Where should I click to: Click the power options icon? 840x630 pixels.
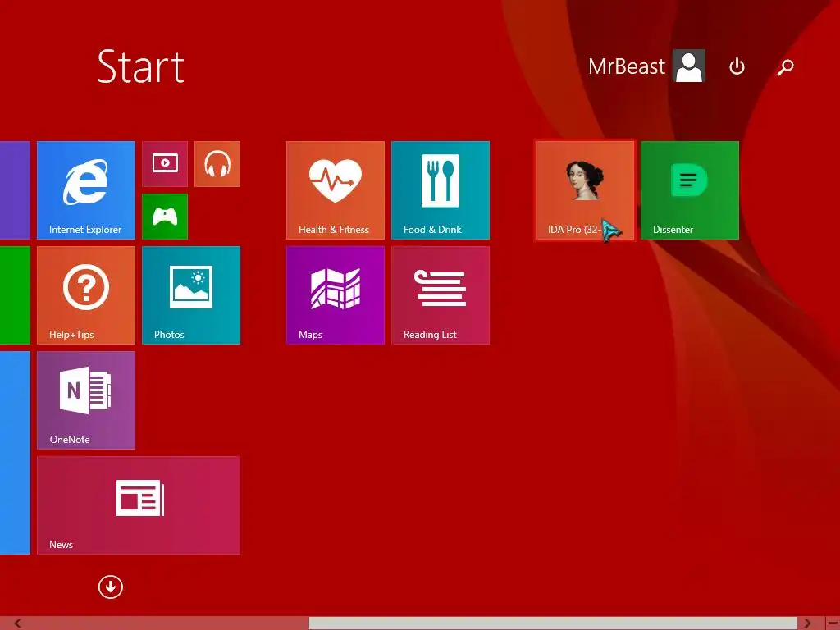737,66
